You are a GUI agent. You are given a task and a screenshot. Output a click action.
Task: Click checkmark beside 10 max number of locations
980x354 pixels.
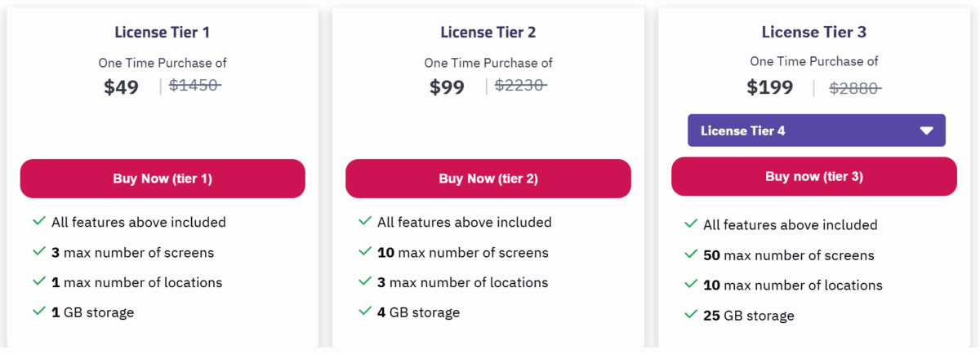pyautogui.click(x=691, y=285)
